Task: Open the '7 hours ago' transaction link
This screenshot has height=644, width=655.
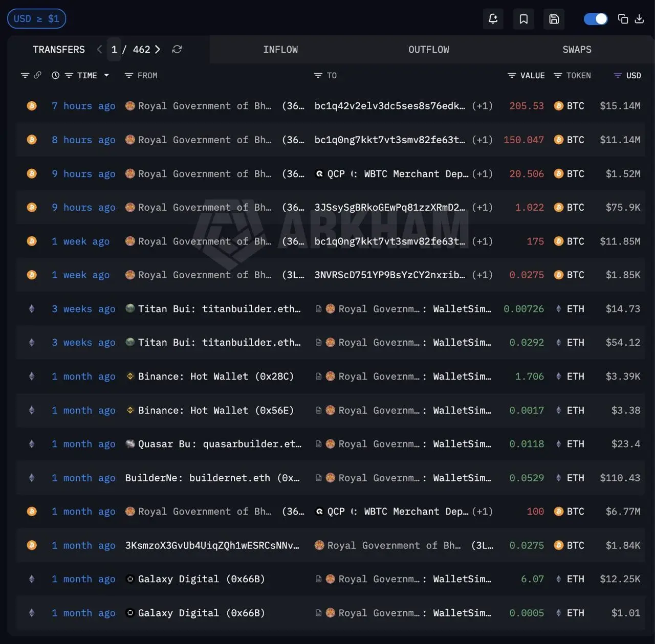Action: pos(83,106)
